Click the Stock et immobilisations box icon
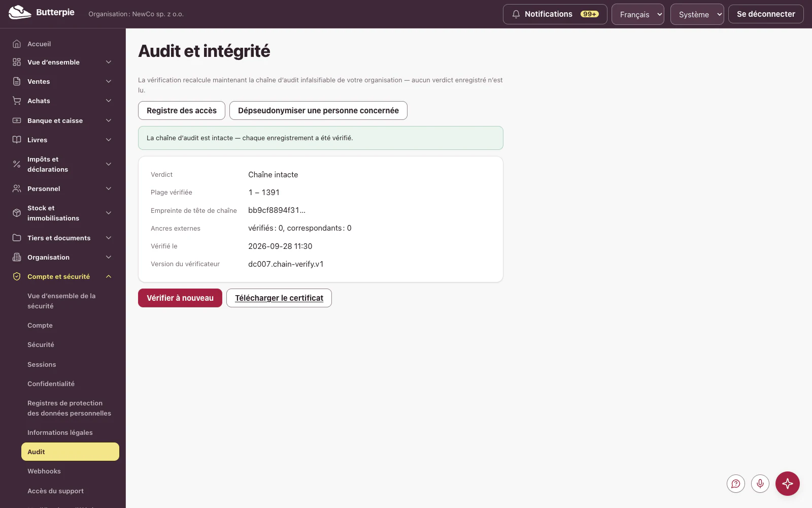 pyautogui.click(x=17, y=213)
